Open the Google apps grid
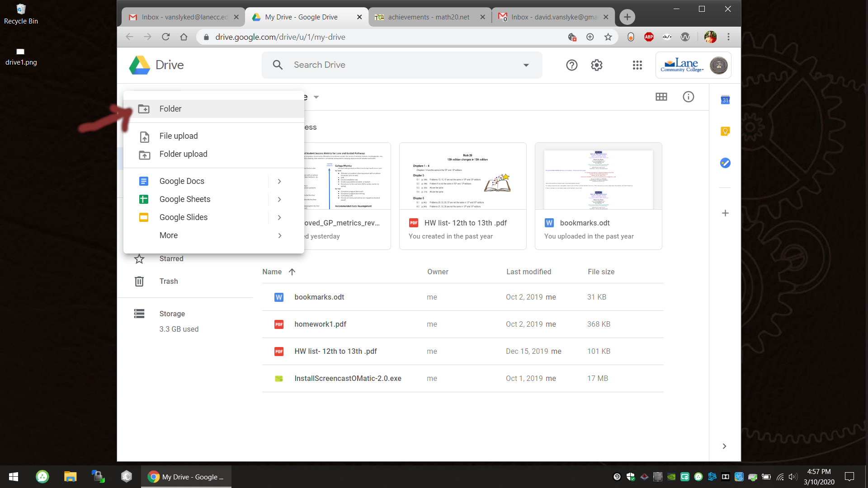Screen dimensions: 868x488 point(637,65)
